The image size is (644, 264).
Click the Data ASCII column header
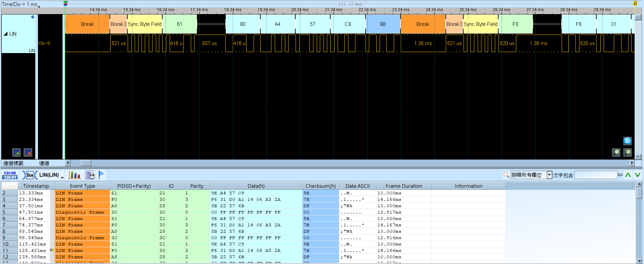[357, 186]
